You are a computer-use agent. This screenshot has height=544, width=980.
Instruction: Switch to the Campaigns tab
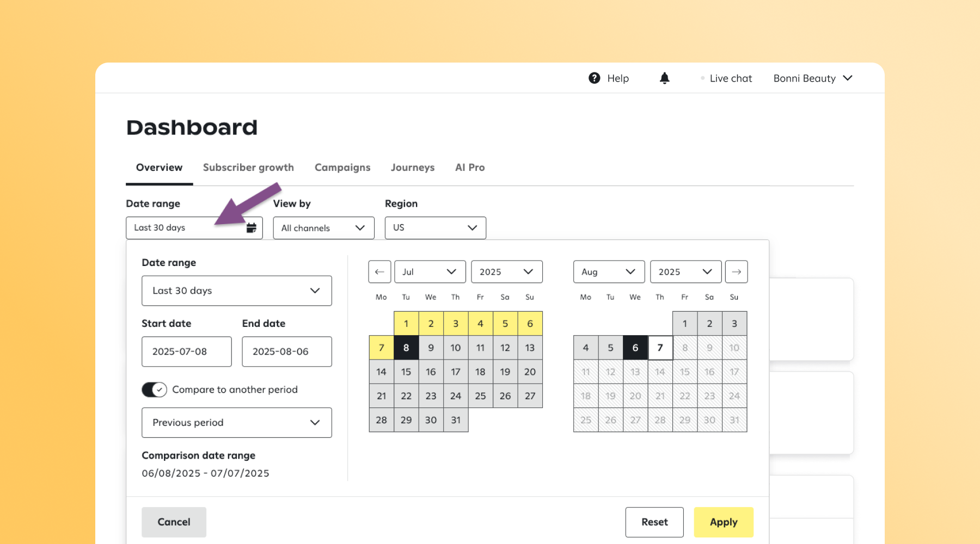point(342,167)
